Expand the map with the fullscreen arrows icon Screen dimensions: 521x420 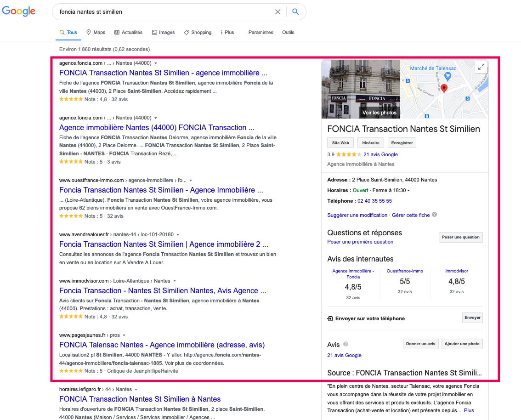[481, 67]
